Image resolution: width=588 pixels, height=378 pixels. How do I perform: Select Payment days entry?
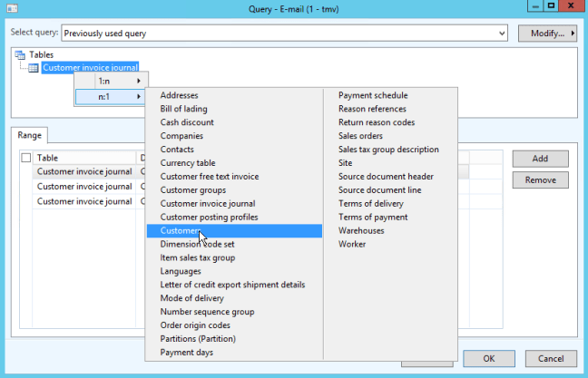186,352
